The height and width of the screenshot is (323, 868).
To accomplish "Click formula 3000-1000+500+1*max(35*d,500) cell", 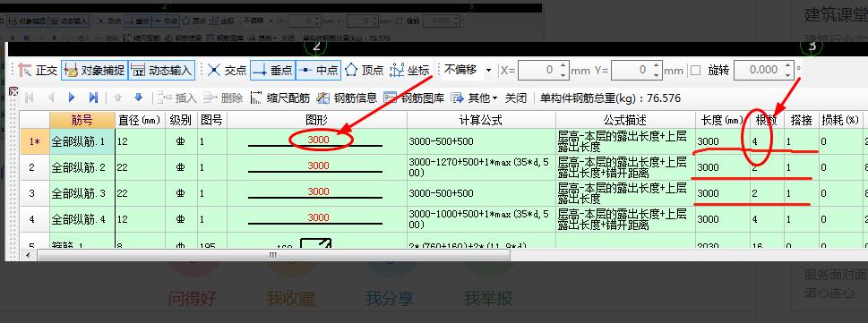I will click(481, 219).
